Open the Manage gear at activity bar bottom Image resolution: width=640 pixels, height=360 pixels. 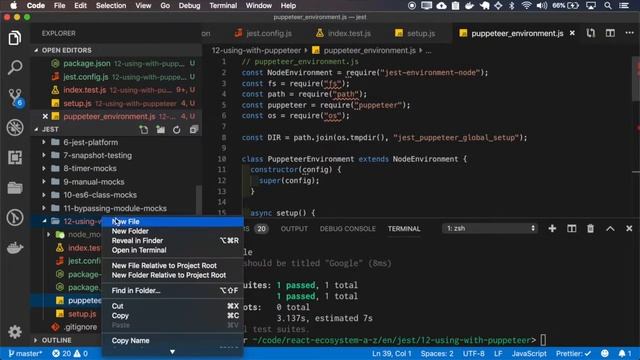(15, 331)
